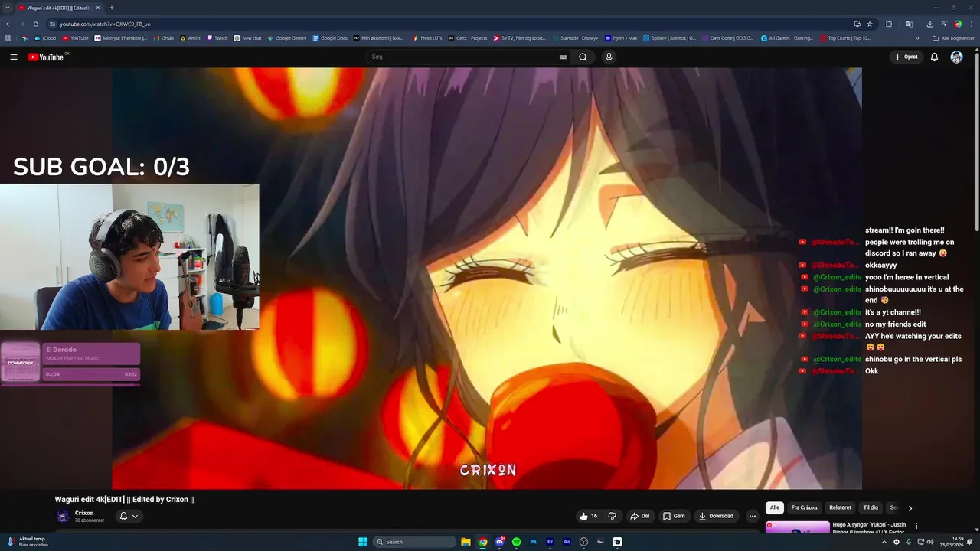
Task: Open the iCloud bookmark
Action: pyautogui.click(x=45, y=38)
